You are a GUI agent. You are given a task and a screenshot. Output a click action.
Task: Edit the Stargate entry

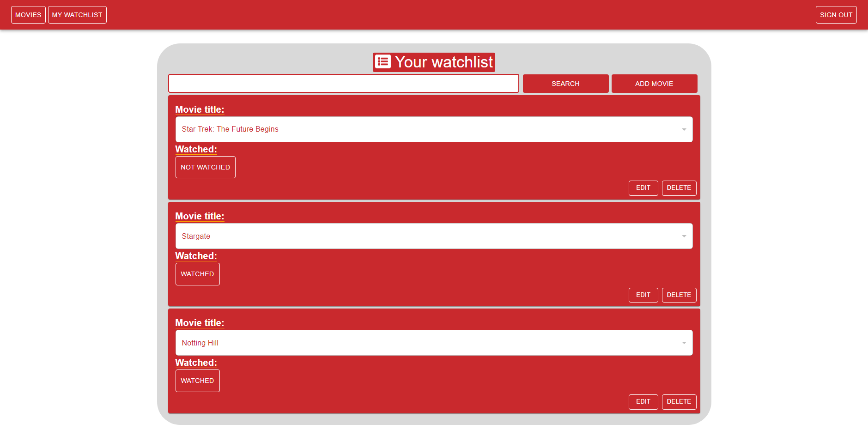(643, 295)
